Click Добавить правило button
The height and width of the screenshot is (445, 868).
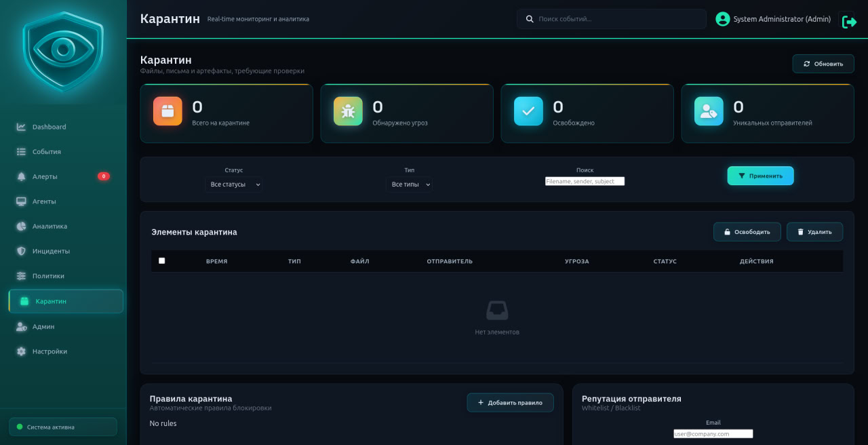(510, 403)
